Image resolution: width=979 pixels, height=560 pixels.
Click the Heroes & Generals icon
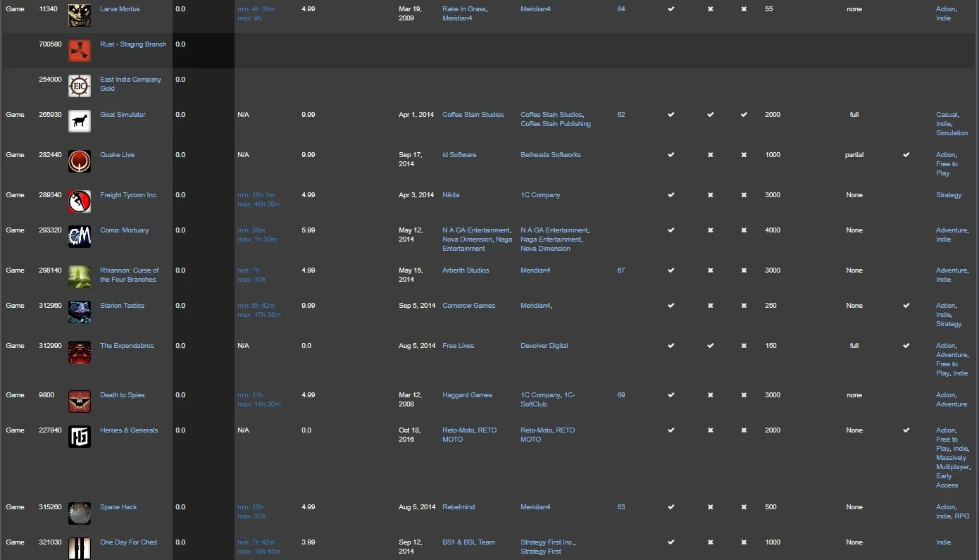tap(80, 437)
